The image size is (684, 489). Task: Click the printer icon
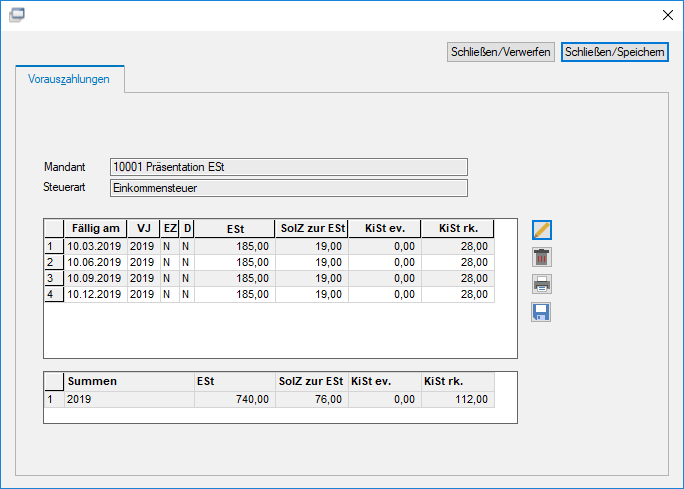tap(541, 284)
